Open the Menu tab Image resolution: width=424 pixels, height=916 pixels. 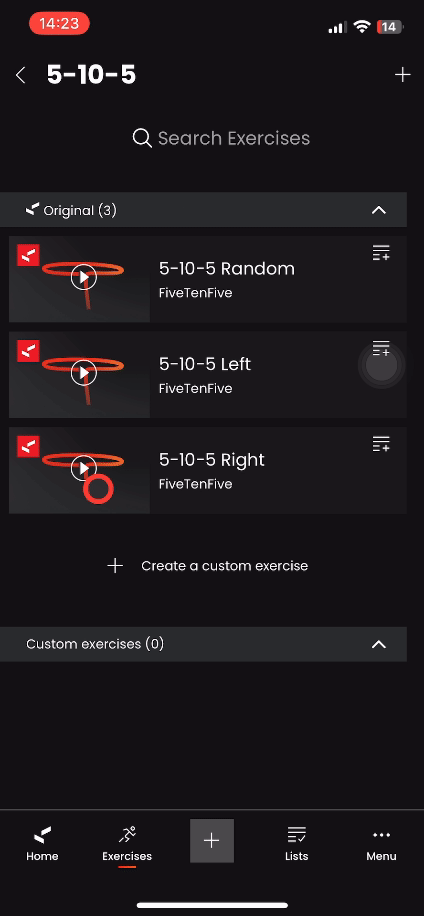[381, 844]
